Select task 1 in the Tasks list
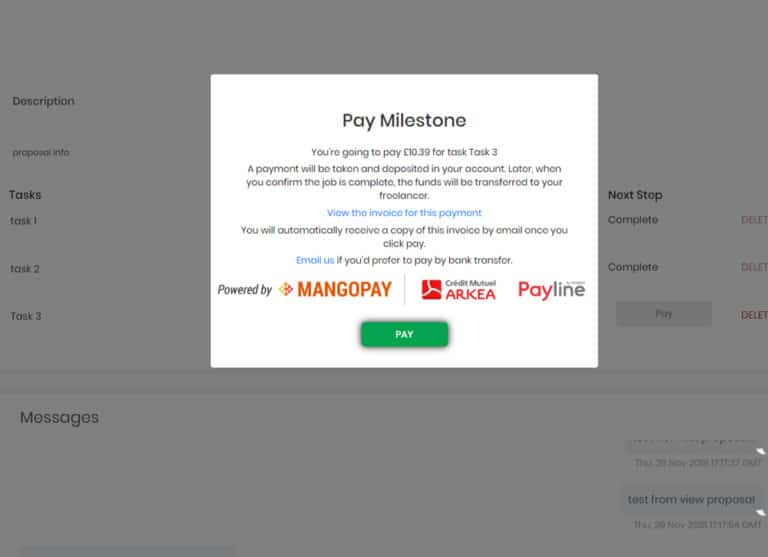768x557 pixels. click(x=24, y=221)
